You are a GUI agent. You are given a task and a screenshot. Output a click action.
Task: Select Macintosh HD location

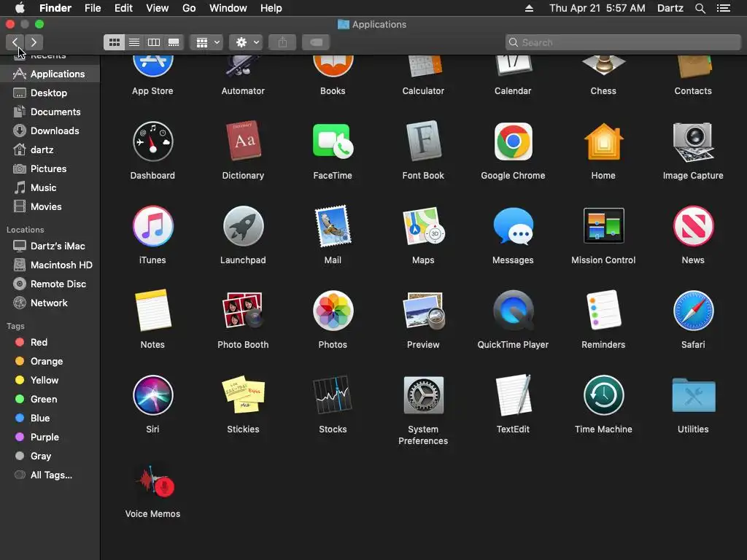[50, 265]
